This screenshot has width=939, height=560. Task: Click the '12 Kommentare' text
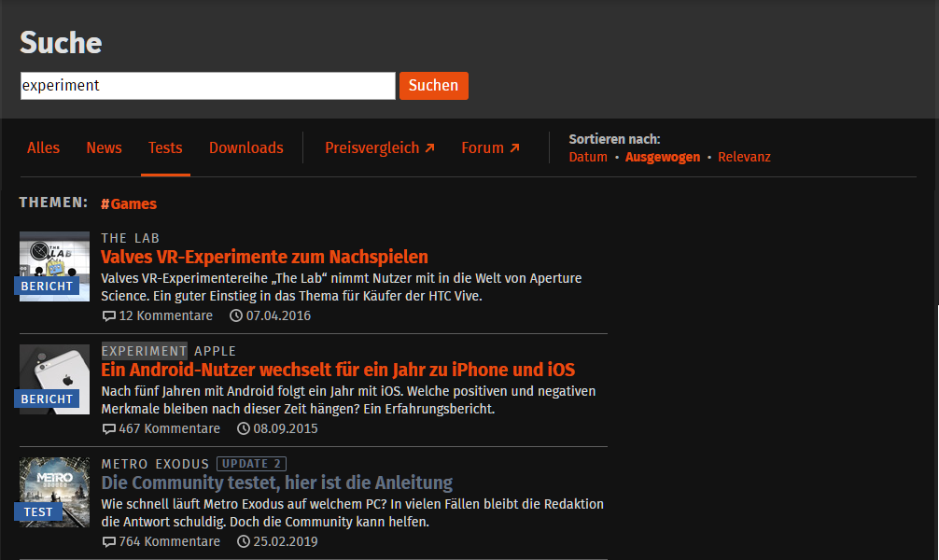point(166,315)
